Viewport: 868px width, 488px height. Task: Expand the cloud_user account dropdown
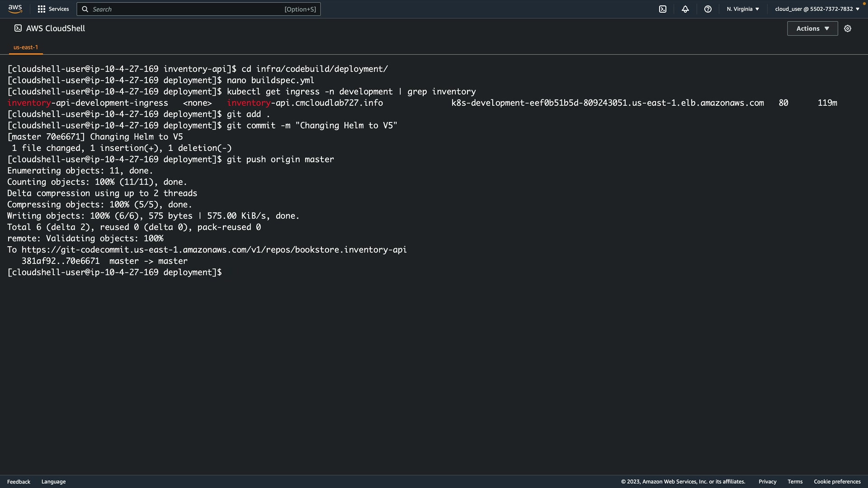(x=817, y=9)
